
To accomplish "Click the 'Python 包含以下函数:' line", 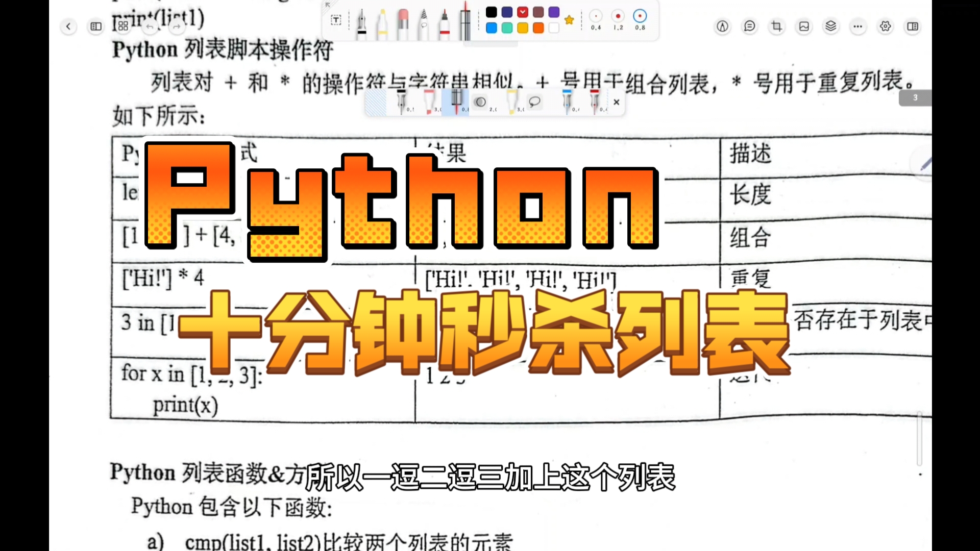I will point(232,507).
